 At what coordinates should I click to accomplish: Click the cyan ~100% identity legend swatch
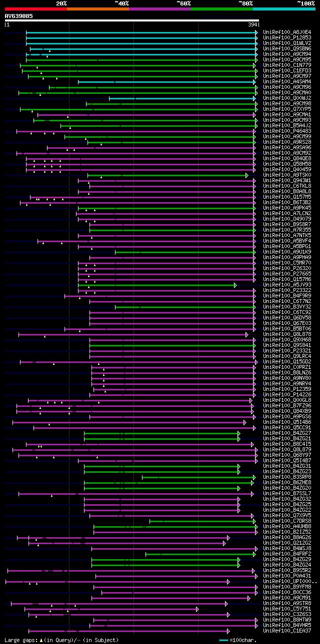pos(283,8)
